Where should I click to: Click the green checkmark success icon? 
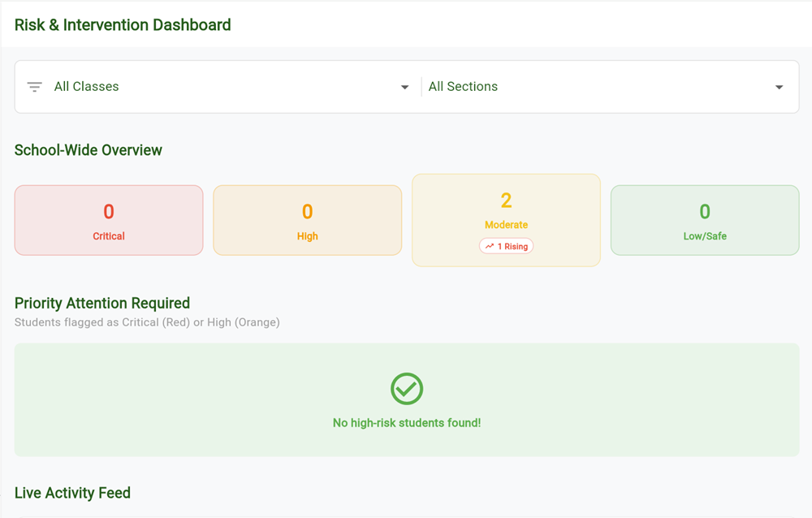click(406, 389)
